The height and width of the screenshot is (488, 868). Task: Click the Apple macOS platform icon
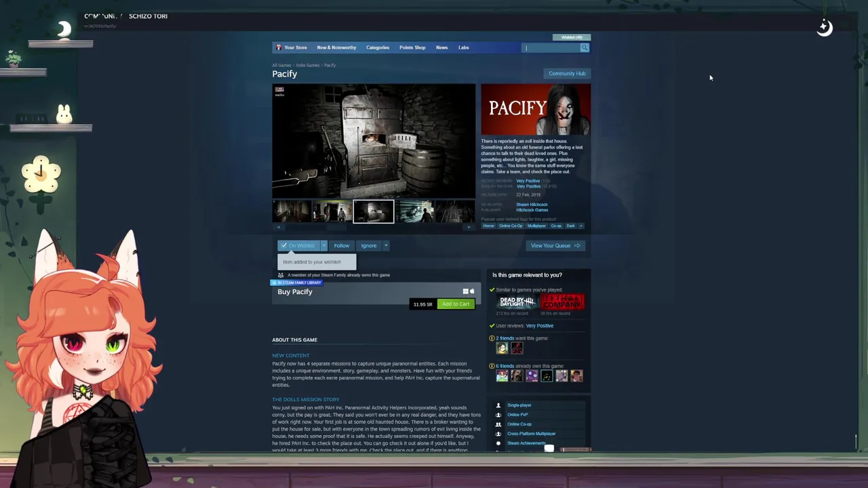pyautogui.click(x=472, y=291)
